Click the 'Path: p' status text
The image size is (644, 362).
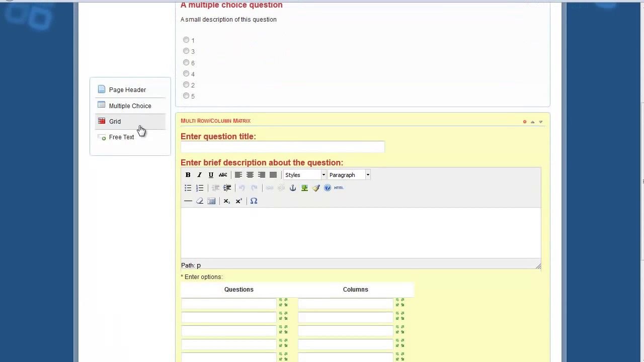(191, 265)
